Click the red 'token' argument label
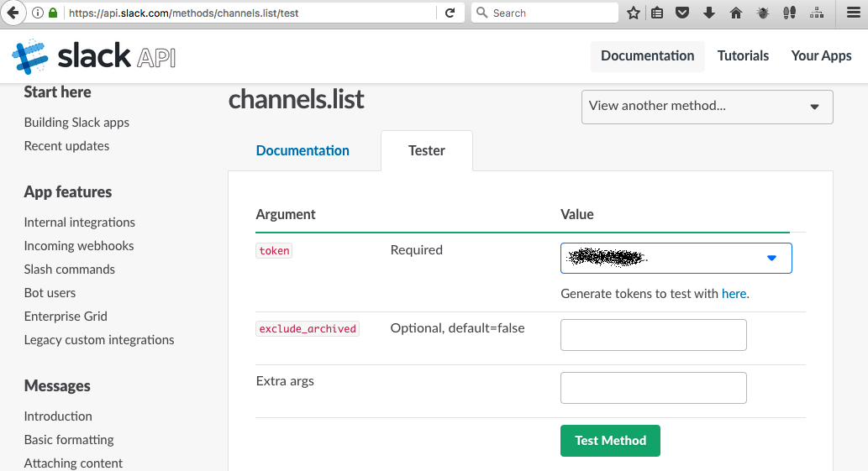The height and width of the screenshot is (471, 868). (274, 250)
